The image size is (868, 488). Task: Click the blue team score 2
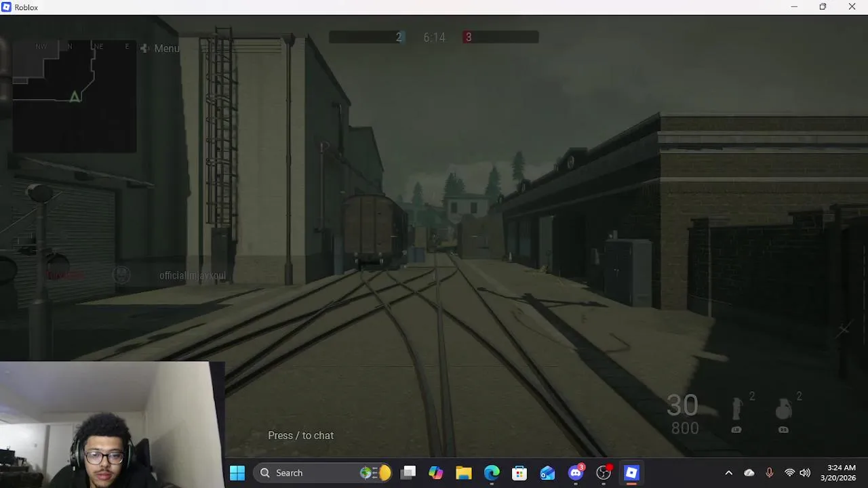[399, 37]
